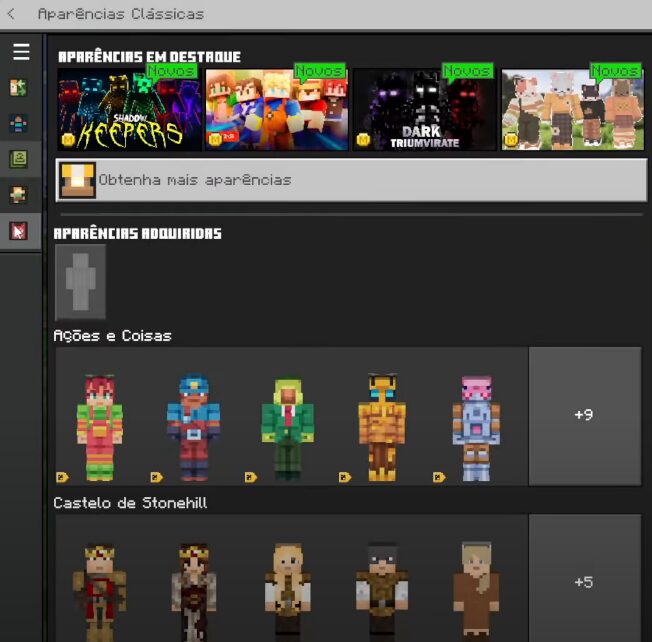652x642 pixels.
Task: Click the yellow tag under the red-haired girl skin
Action: (62, 477)
